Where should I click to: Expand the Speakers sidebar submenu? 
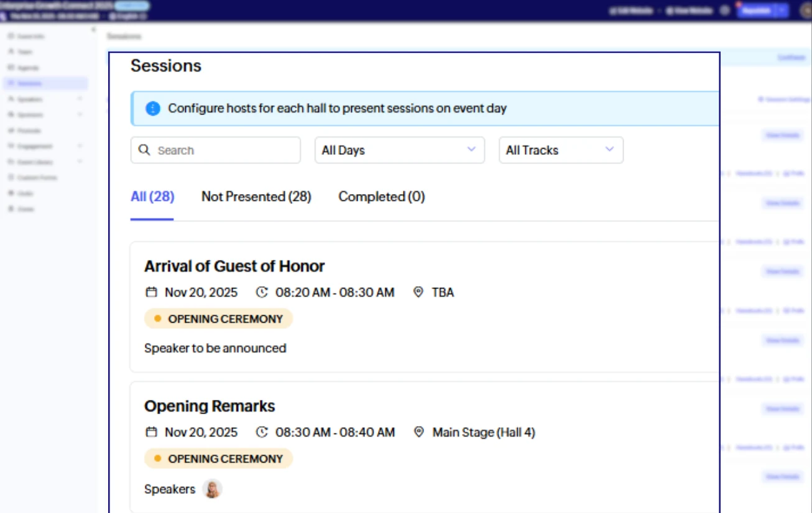80,99
